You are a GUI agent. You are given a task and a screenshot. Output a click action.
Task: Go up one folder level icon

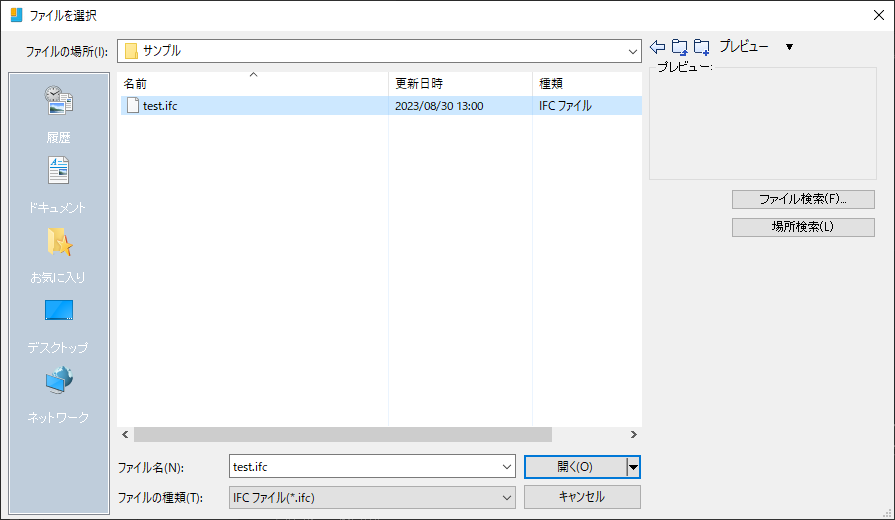click(x=679, y=47)
